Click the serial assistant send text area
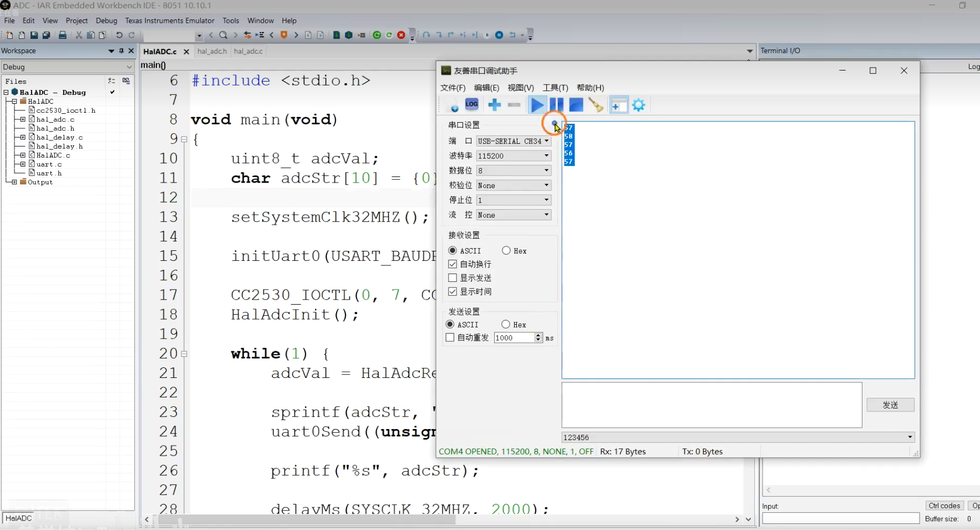This screenshot has height=530, width=980. coord(712,405)
